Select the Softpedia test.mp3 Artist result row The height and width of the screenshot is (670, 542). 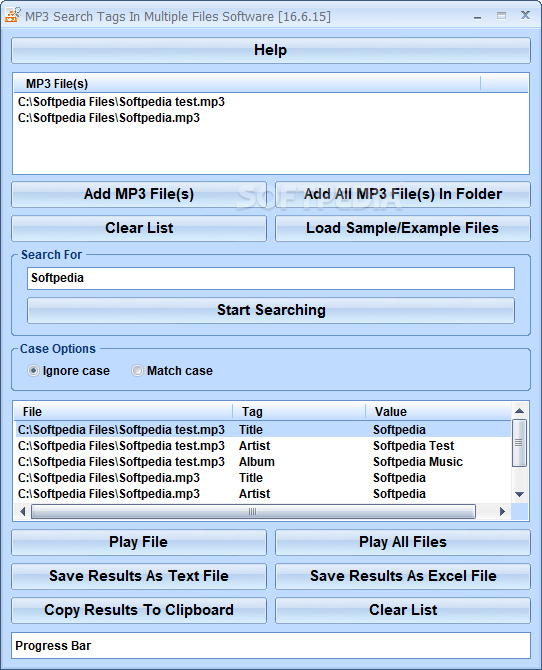click(263, 446)
